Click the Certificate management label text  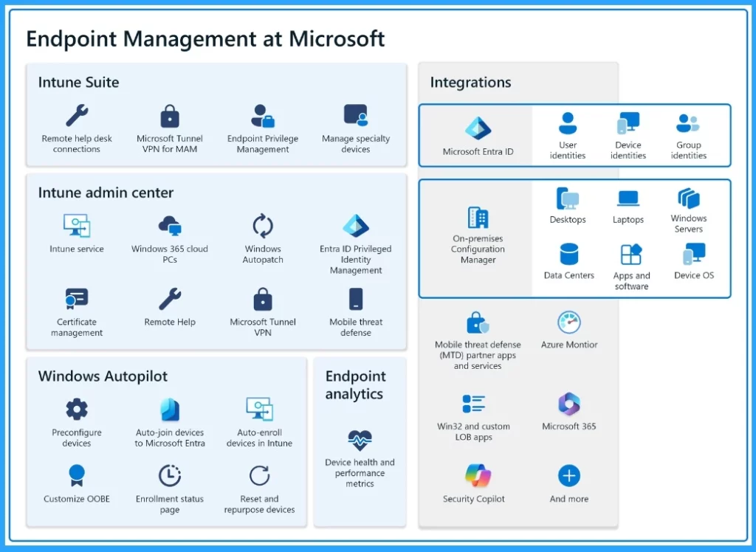click(x=77, y=328)
